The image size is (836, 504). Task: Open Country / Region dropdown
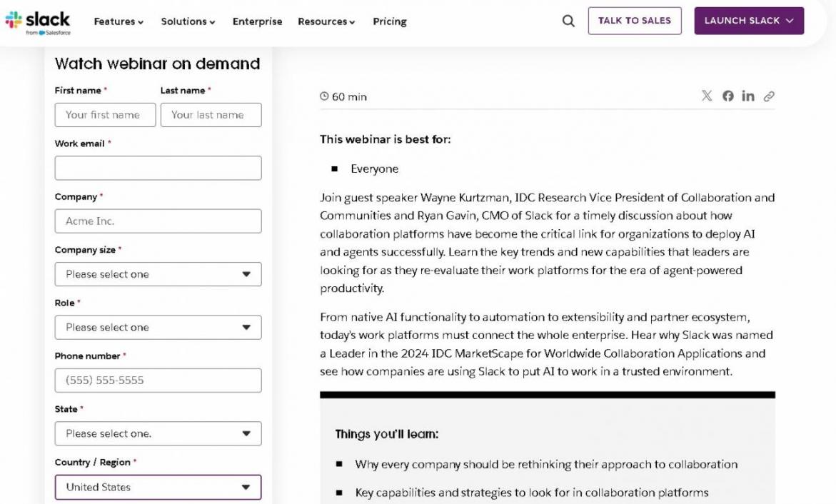[158, 487]
